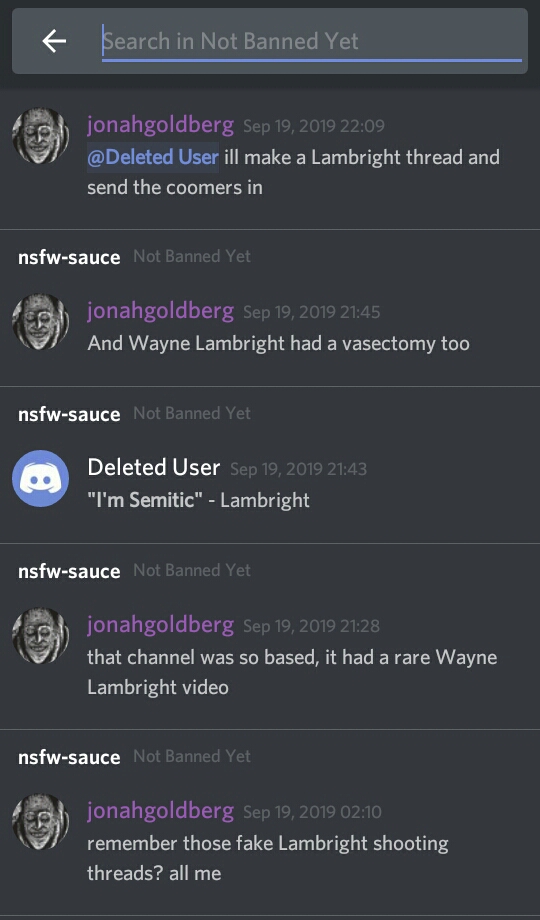Tap the @Deleted User mention
540x920 pixels.
coord(153,157)
